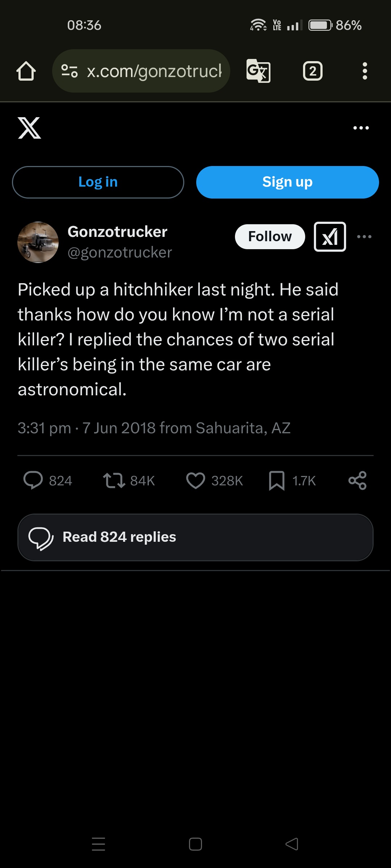Tap the X logo
The height and width of the screenshot is (868, 391).
coord(29,128)
